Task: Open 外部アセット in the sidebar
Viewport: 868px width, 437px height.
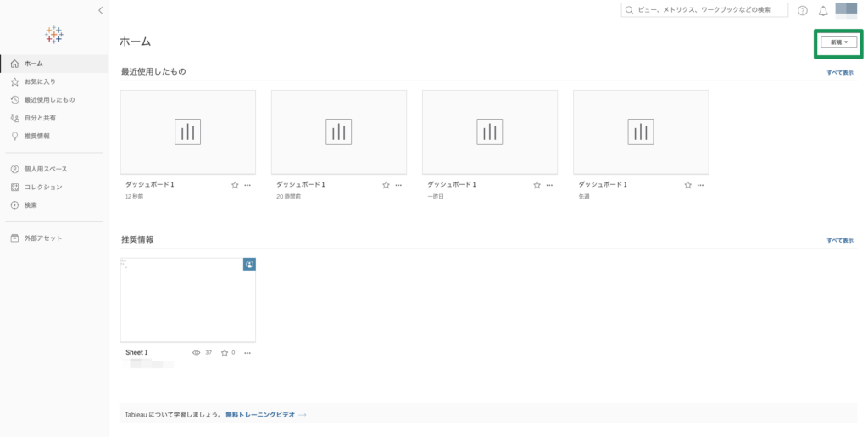Action: pyautogui.click(x=42, y=238)
